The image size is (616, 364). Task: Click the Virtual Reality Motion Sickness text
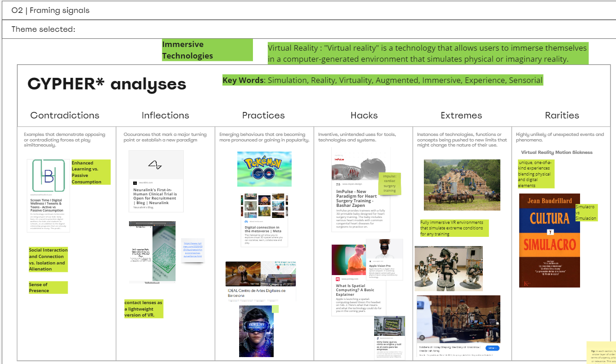tap(557, 152)
